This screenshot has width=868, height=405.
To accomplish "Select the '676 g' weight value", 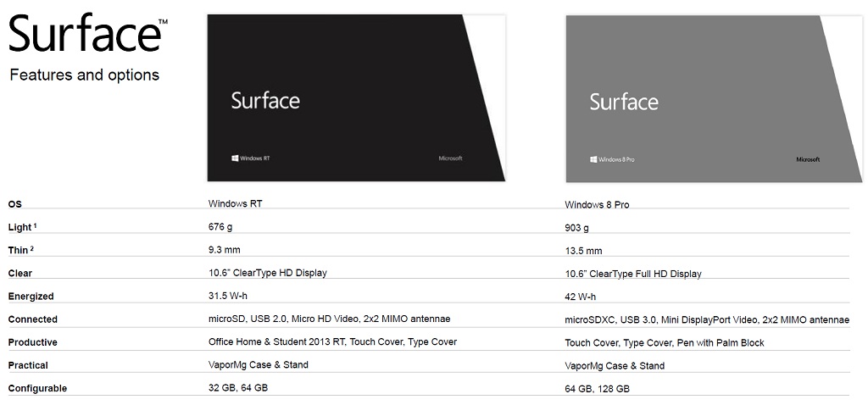I will tap(221, 226).
